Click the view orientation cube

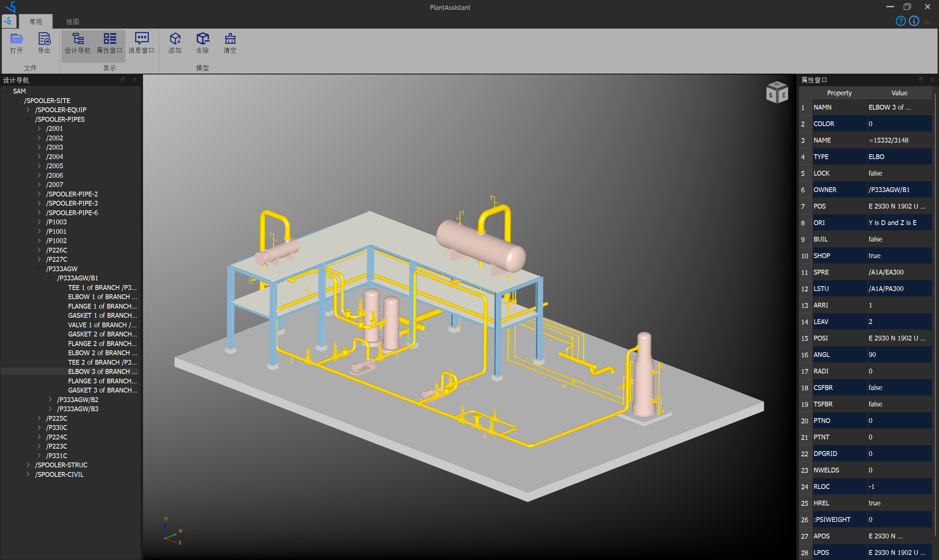coord(777,92)
